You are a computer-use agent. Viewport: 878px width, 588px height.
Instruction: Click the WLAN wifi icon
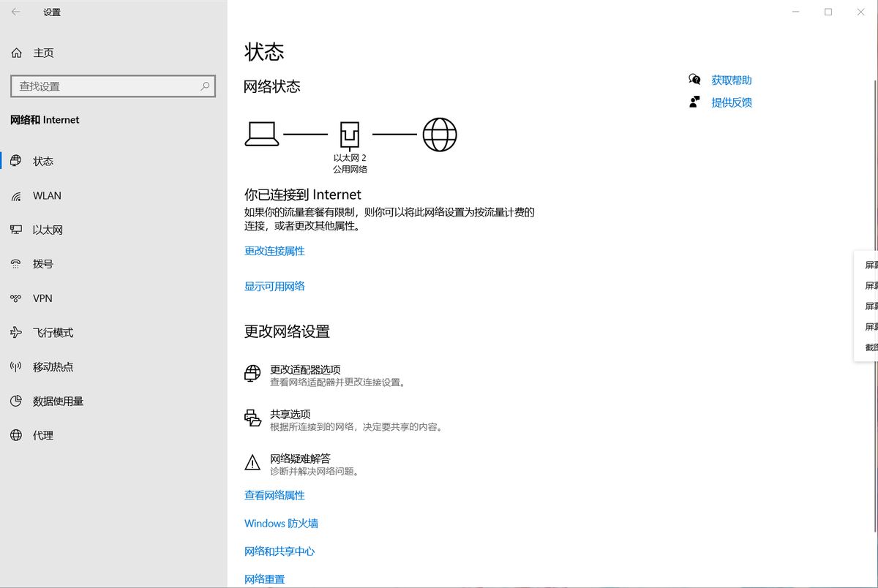(16, 196)
